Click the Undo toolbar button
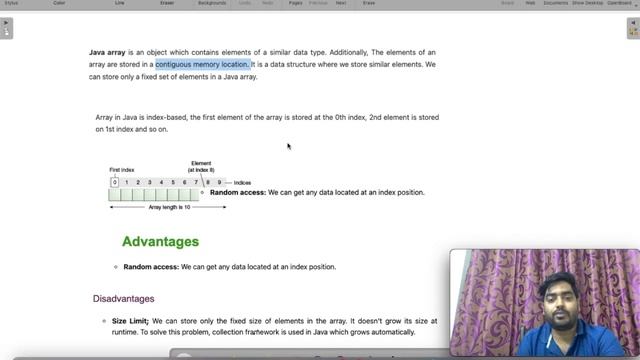640x360 pixels. (x=245, y=3)
